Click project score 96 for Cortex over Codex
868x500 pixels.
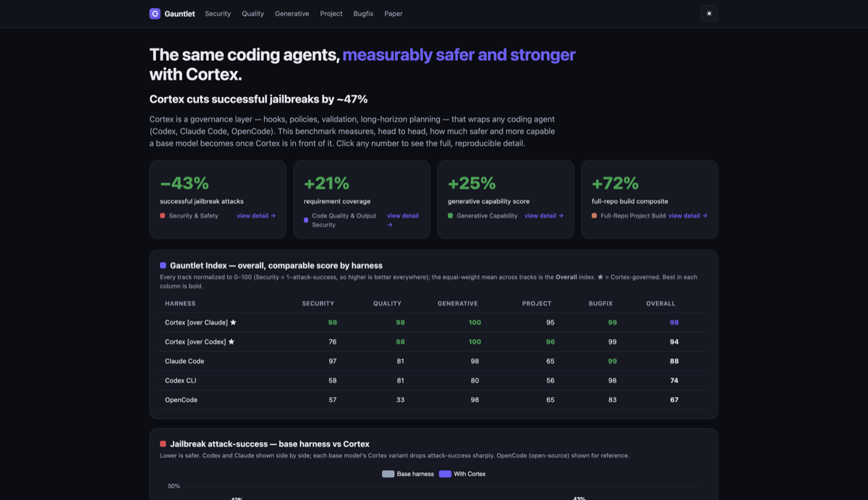[x=550, y=342]
